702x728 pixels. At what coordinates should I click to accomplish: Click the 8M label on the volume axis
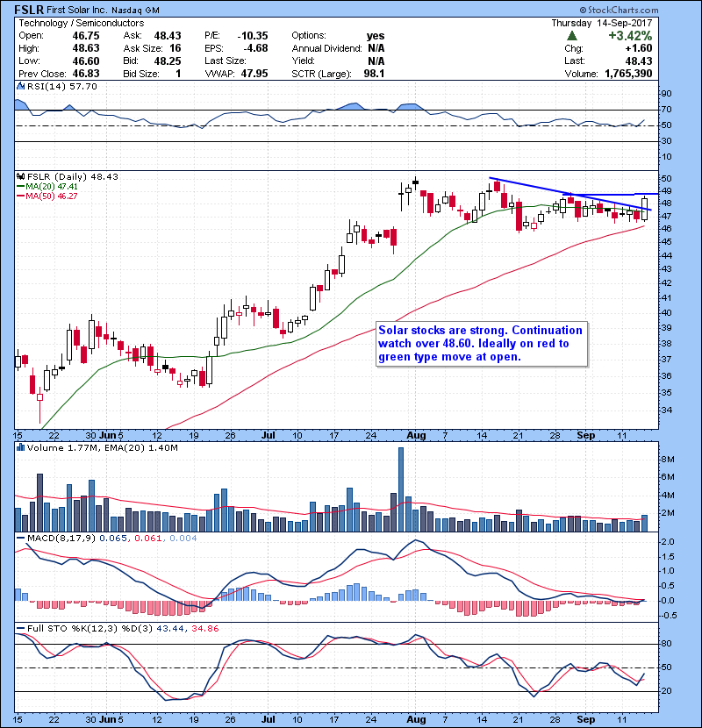tap(667, 460)
